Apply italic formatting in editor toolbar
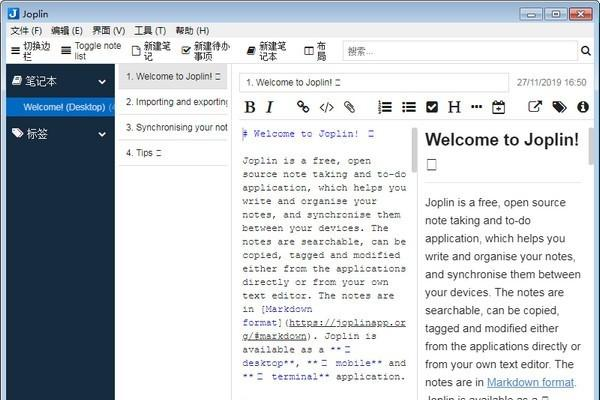Screen dimensions: 600x400 [x=269, y=107]
